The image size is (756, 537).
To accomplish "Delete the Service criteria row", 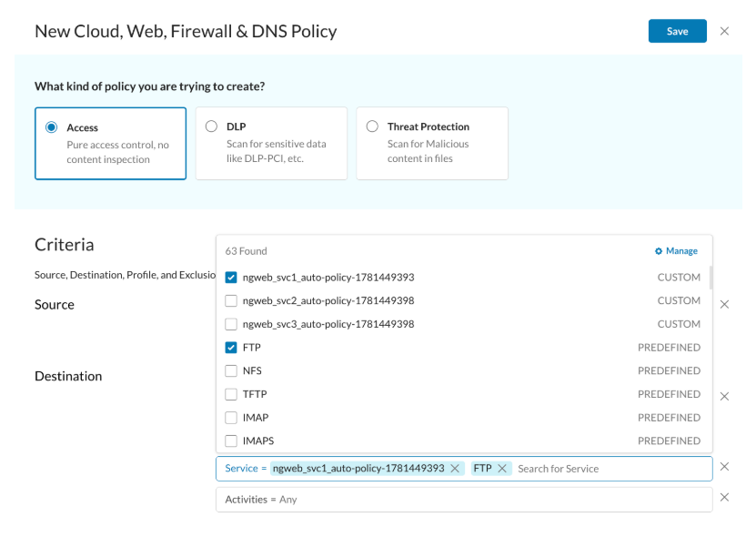I will (724, 467).
